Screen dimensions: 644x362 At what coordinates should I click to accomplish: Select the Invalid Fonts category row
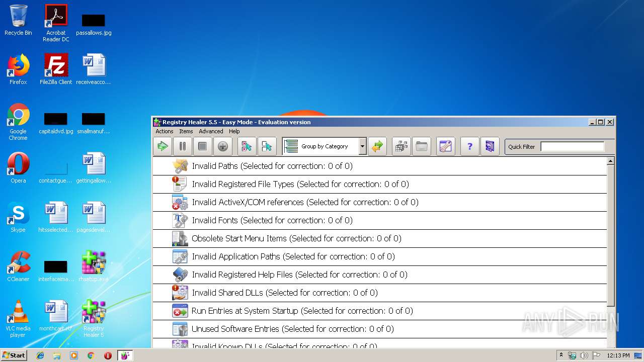(x=380, y=220)
